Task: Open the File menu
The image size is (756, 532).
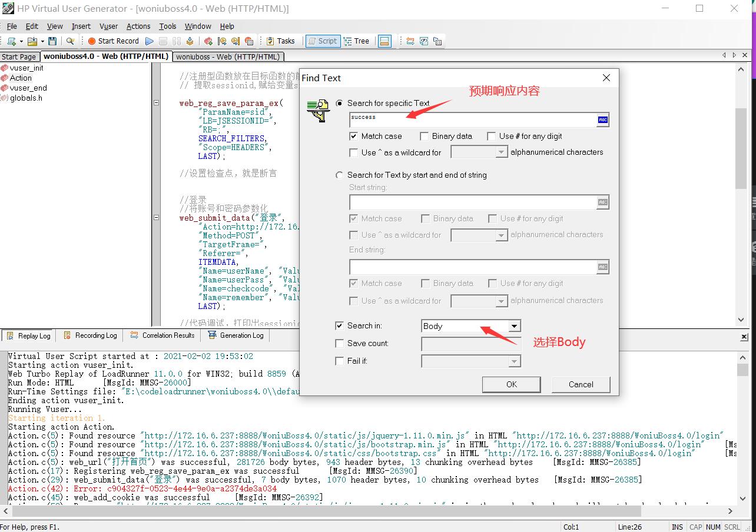Action: coord(12,26)
